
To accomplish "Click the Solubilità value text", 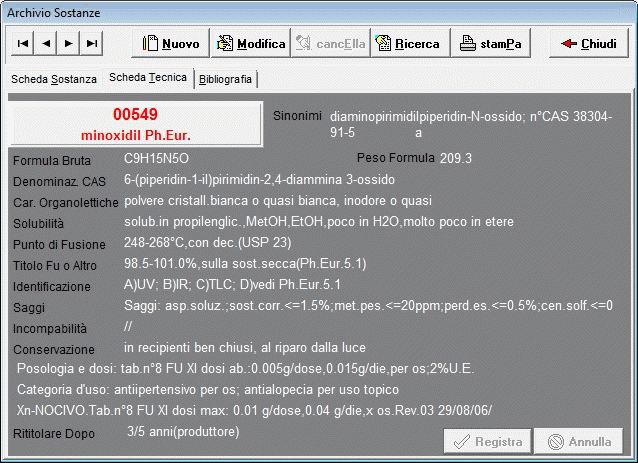I will coord(319,222).
